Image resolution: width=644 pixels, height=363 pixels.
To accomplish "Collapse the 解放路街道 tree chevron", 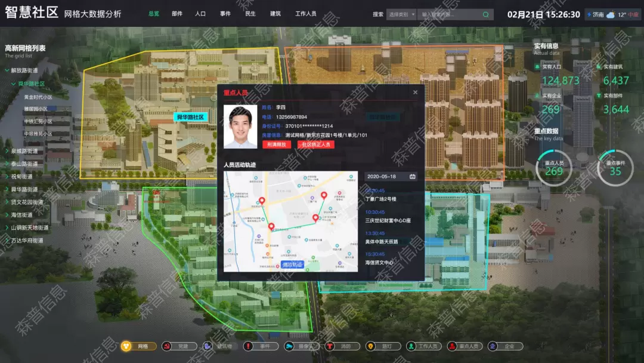I will pos(7,70).
